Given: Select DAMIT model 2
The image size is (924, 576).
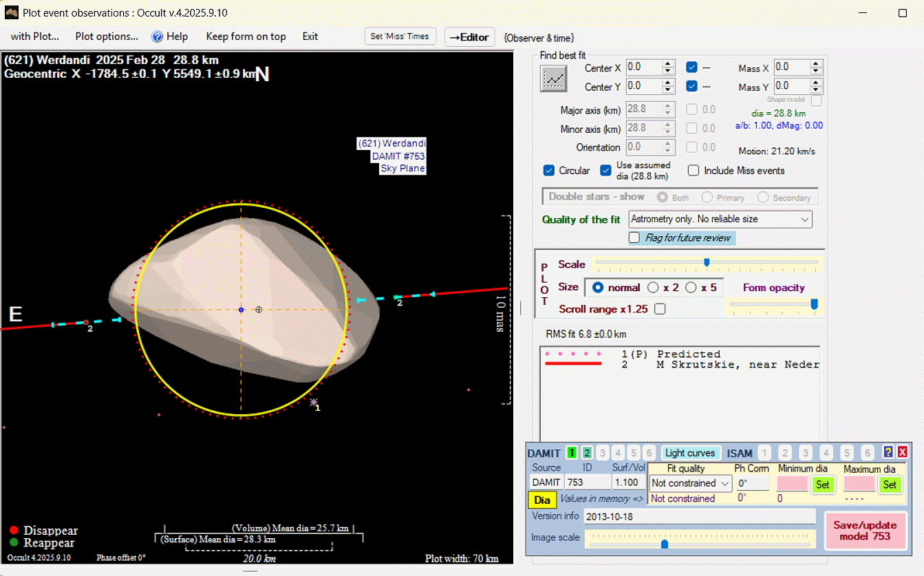Looking at the screenshot, I should point(587,453).
